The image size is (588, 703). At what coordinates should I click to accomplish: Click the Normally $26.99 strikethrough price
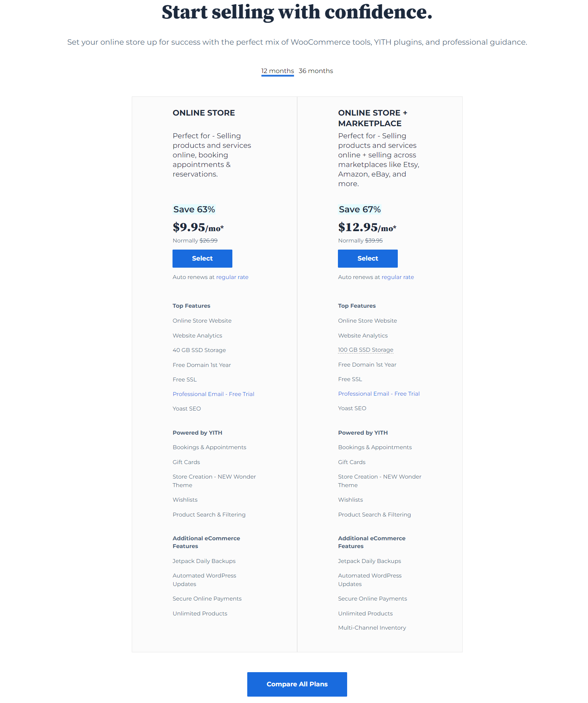(x=195, y=241)
